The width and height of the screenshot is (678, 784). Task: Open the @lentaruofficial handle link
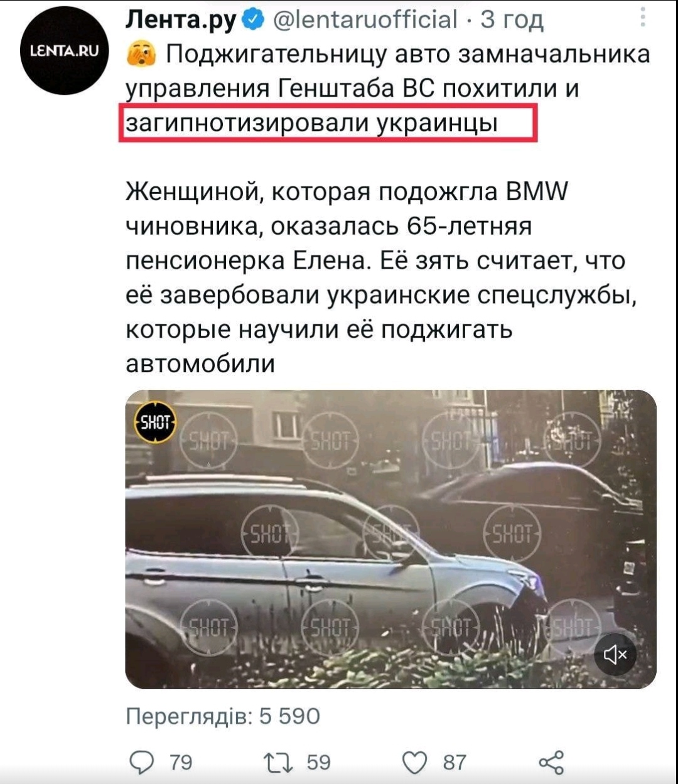[x=365, y=20]
